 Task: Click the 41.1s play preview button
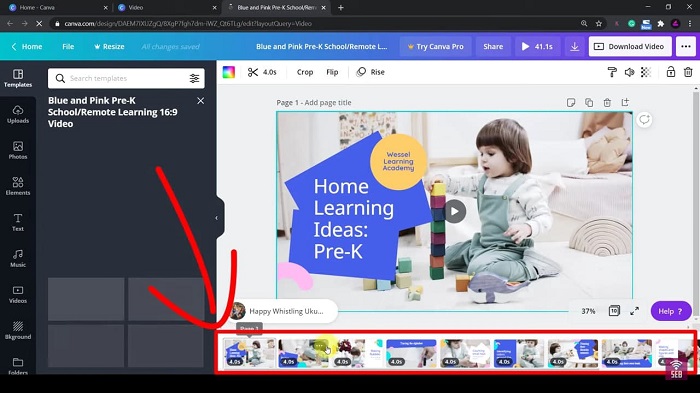pos(537,46)
